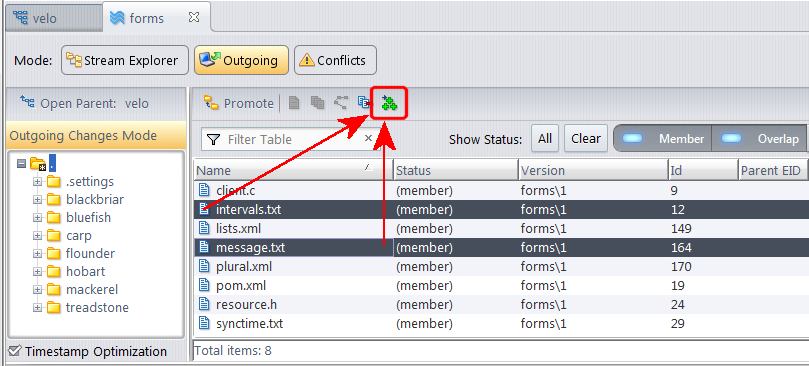809x366 pixels.
Task: Clear the filter with the x icon
Action: pos(368,138)
